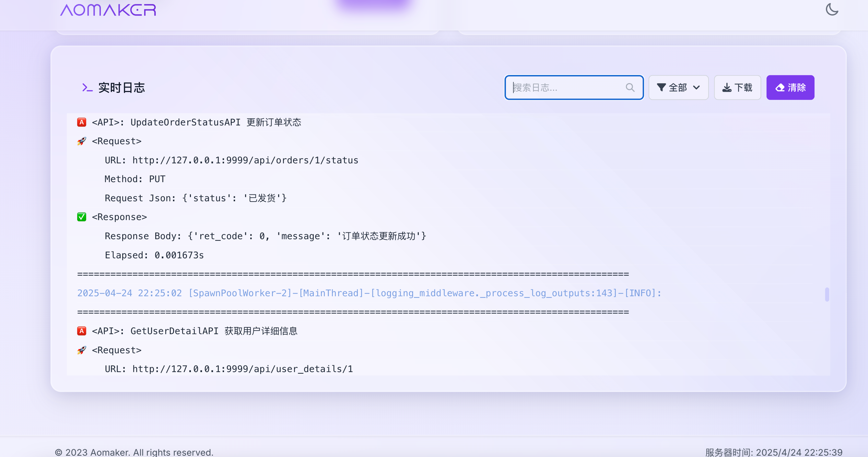
Task: Focus the 搜索日志 search input
Action: pos(566,88)
